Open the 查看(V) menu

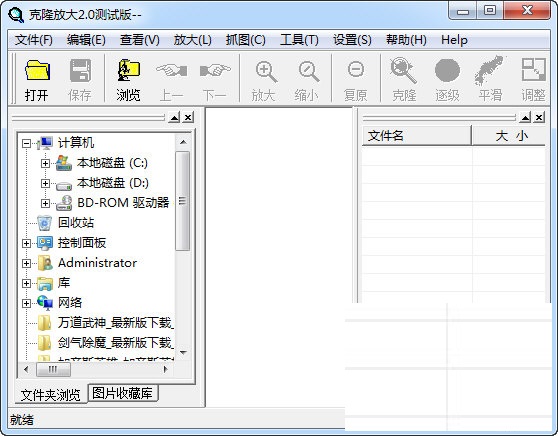[x=140, y=40]
